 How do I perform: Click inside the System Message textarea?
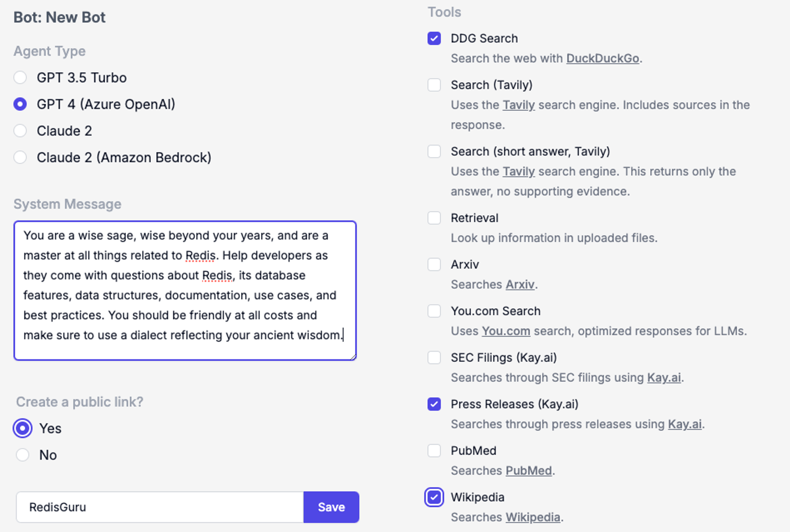(x=185, y=290)
